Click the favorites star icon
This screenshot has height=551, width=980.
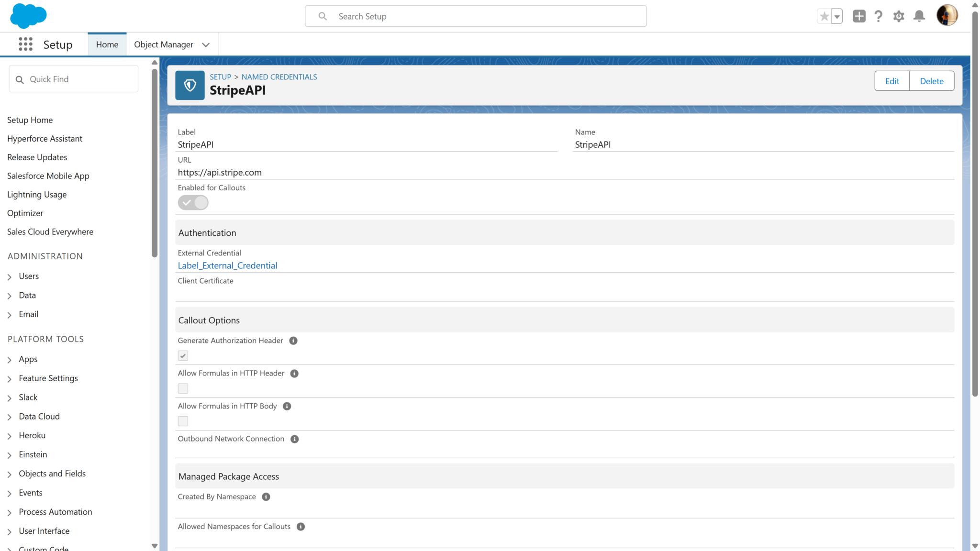coord(824,16)
